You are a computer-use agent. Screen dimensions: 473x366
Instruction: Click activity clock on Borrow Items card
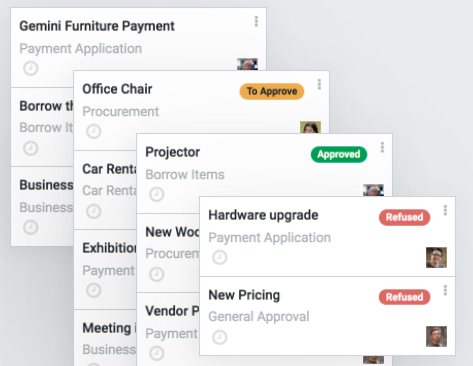31,148
